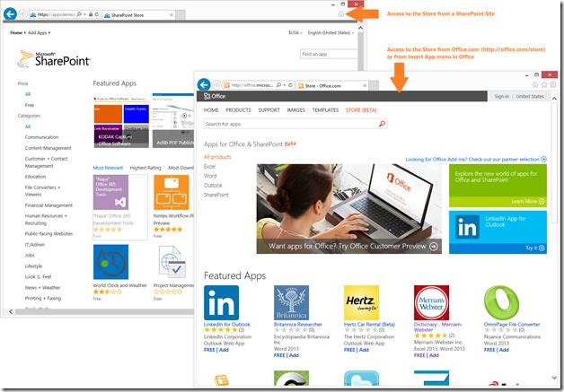
Task: Click the OmniPage File Converter icon
Action: (x=501, y=302)
